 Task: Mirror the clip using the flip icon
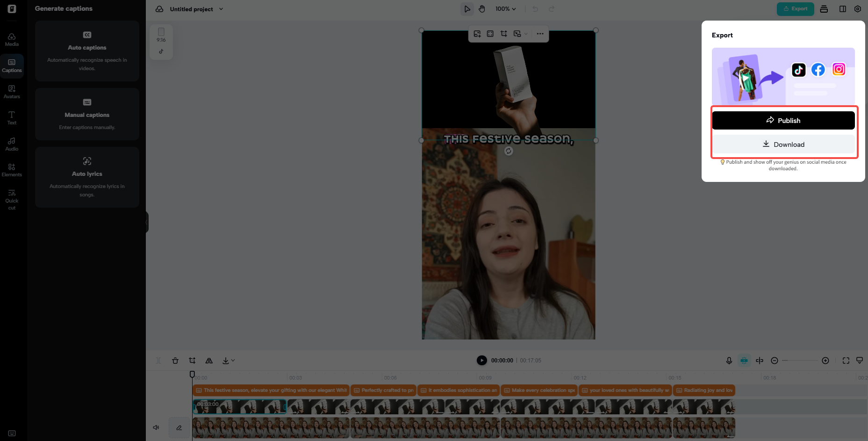click(209, 361)
